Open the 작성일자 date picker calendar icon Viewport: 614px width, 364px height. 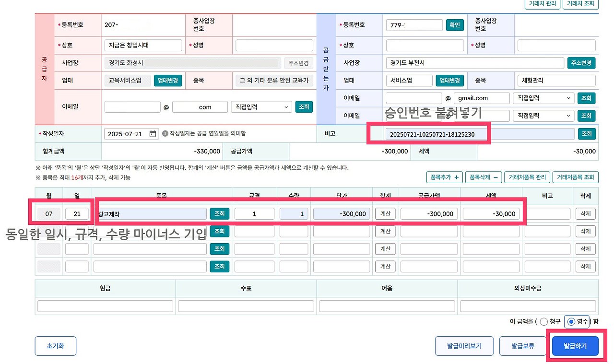tap(153, 133)
